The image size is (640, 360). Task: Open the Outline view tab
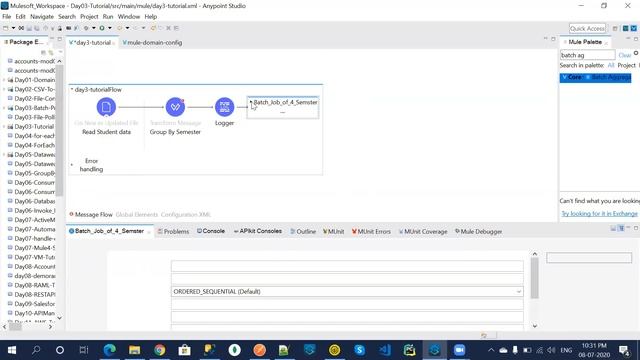click(x=303, y=231)
